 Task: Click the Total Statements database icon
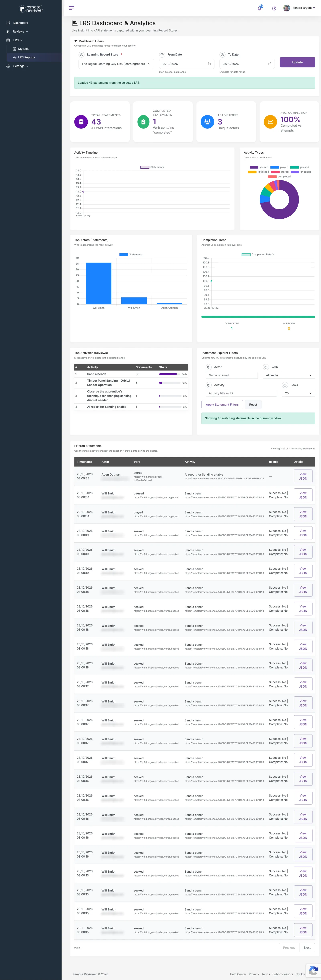(x=81, y=122)
